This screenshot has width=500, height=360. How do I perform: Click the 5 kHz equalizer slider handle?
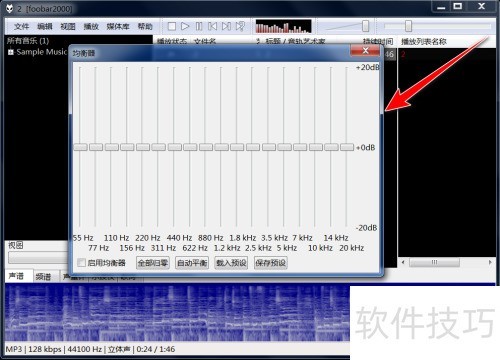click(x=284, y=147)
